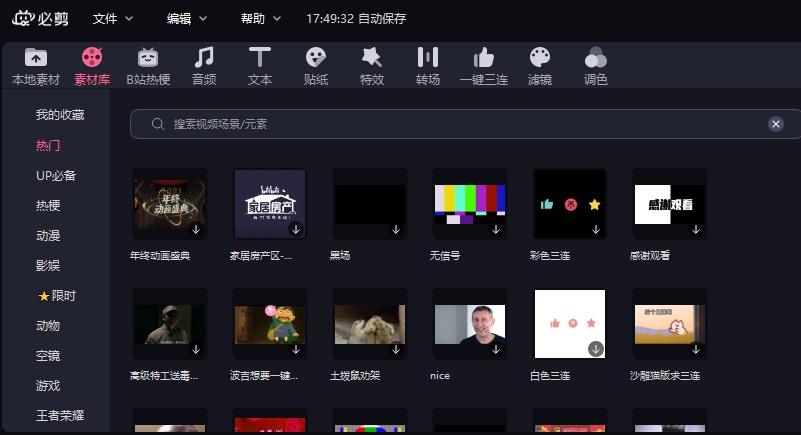Select the starred 限时 category

[x=57, y=296]
